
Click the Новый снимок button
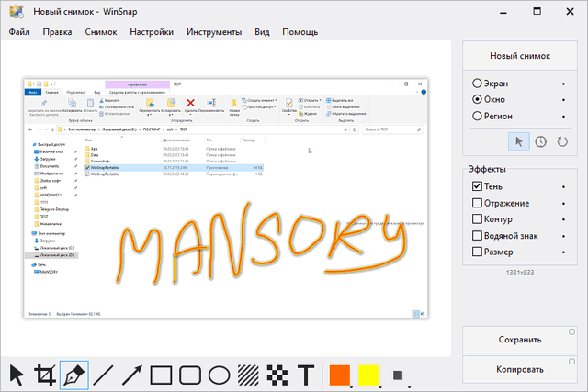click(x=519, y=54)
